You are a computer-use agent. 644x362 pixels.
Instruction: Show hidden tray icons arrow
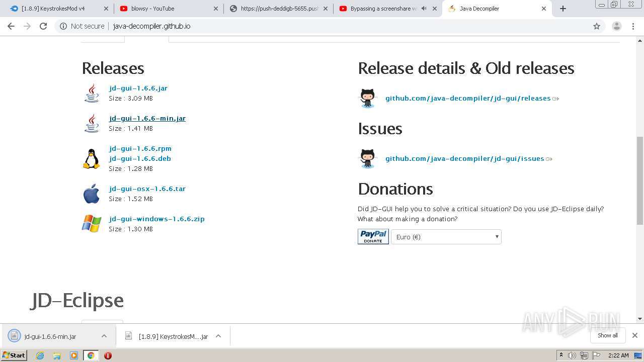(x=561, y=355)
